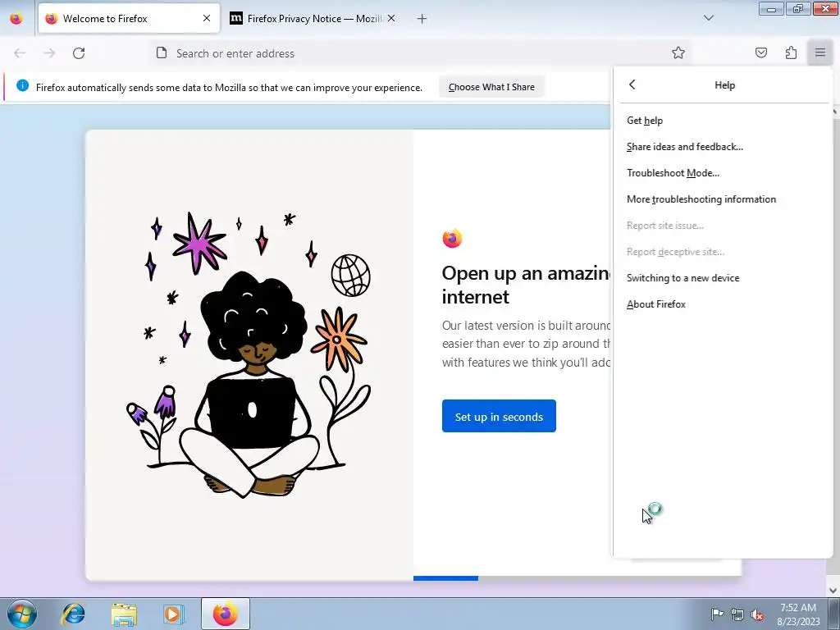Switch to Welcome to Firefox tab

coord(129,18)
